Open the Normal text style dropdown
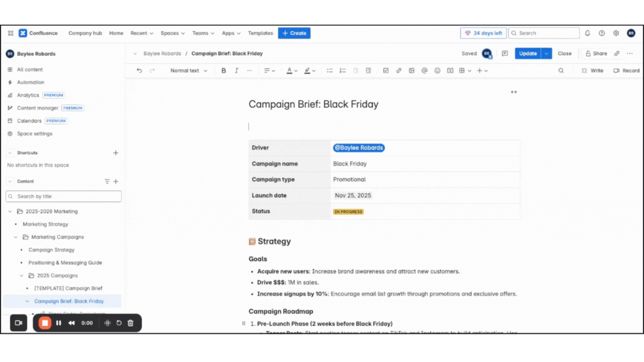Screen dimensions: 644x362 [189, 70]
